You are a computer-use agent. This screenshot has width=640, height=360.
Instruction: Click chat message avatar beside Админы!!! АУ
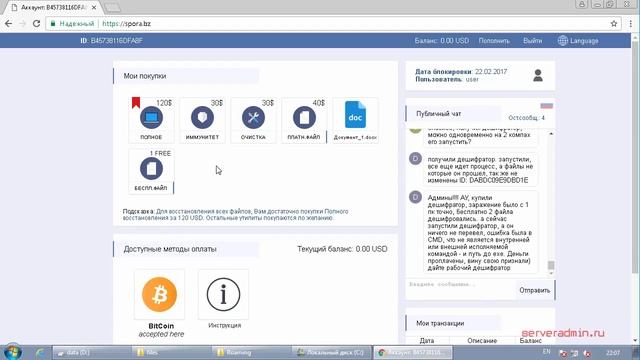(x=416, y=197)
